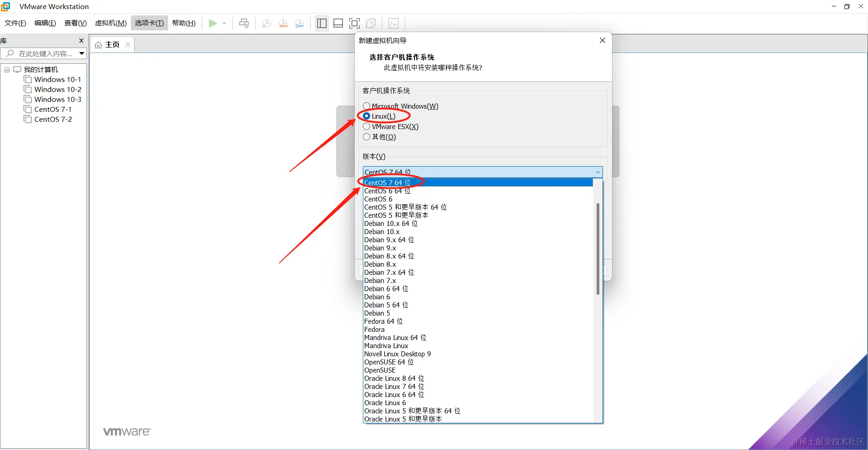The width and height of the screenshot is (868, 450).
Task: Choose the 其他(O) radio option
Action: pyautogui.click(x=366, y=137)
